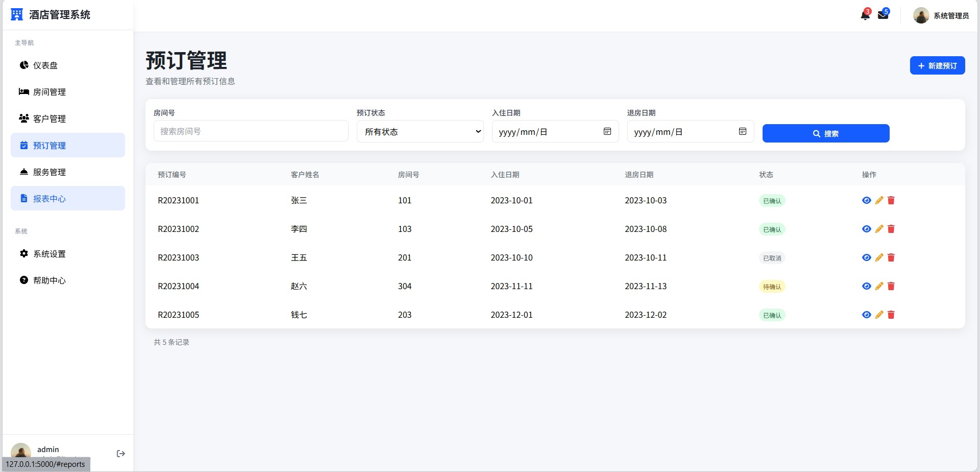This screenshot has height=472, width=980.
Task: Click the 共 5 条记录 record count
Action: click(171, 342)
